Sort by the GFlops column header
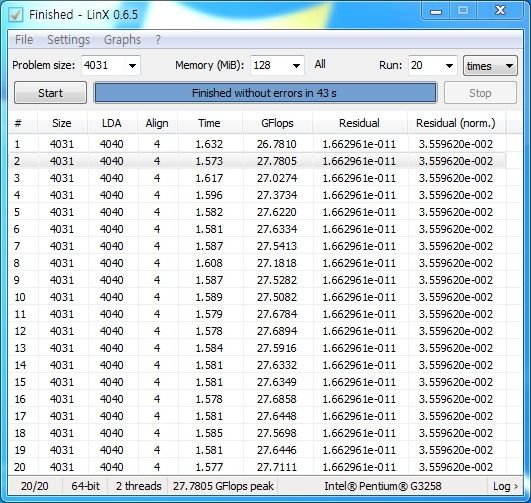Screen dimensions: 531x503 pyautogui.click(x=277, y=123)
